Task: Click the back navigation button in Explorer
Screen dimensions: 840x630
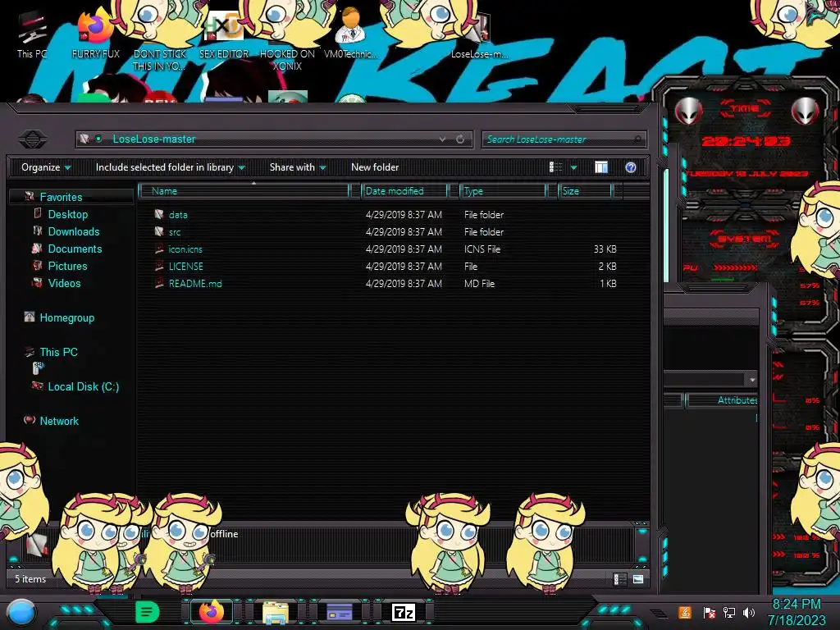Action: coord(33,139)
